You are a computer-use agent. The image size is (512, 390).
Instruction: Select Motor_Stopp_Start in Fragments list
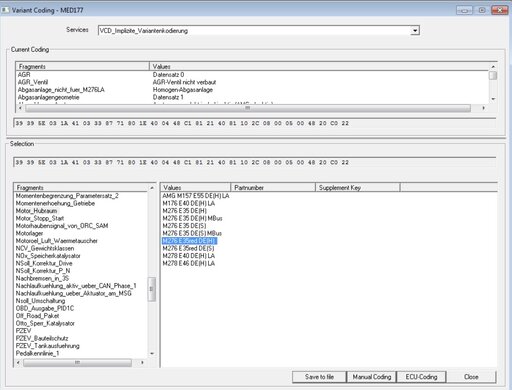click(40, 218)
